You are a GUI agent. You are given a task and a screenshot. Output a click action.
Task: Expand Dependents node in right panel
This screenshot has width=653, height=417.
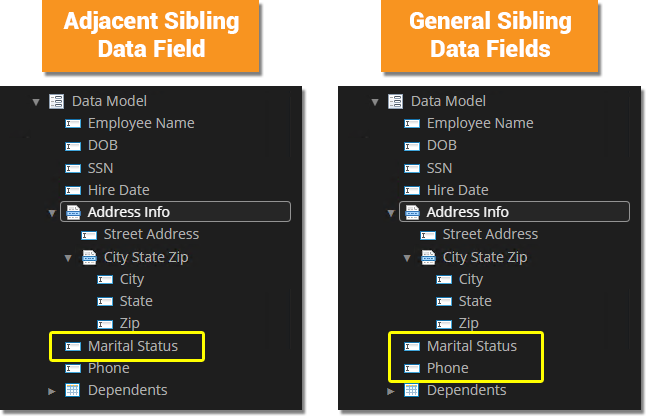click(391, 391)
